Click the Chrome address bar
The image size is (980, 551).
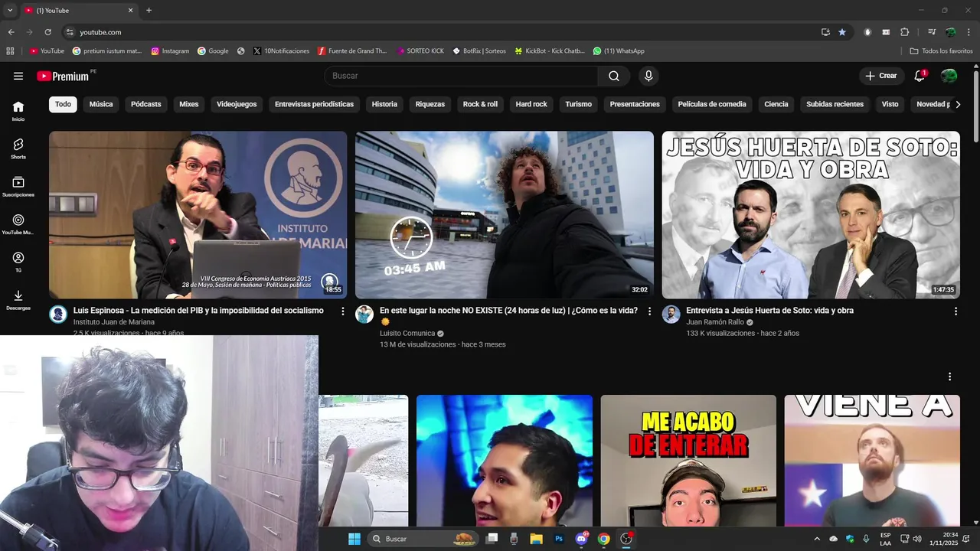(x=444, y=32)
